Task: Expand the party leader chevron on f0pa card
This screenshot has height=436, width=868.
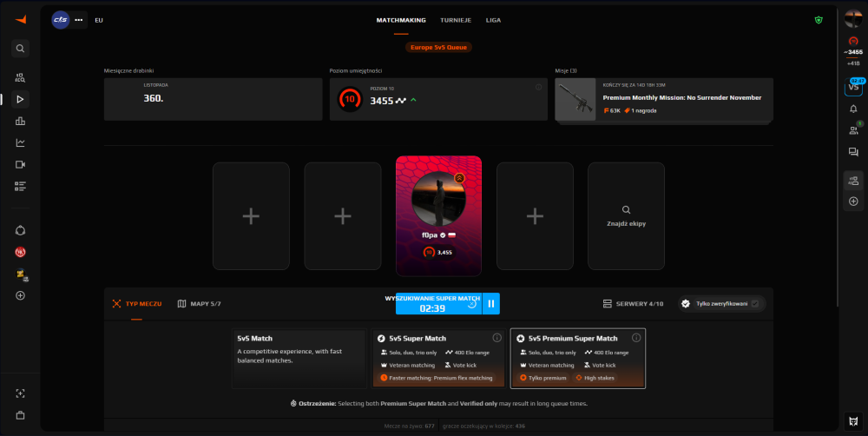Action: click(459, 178)
